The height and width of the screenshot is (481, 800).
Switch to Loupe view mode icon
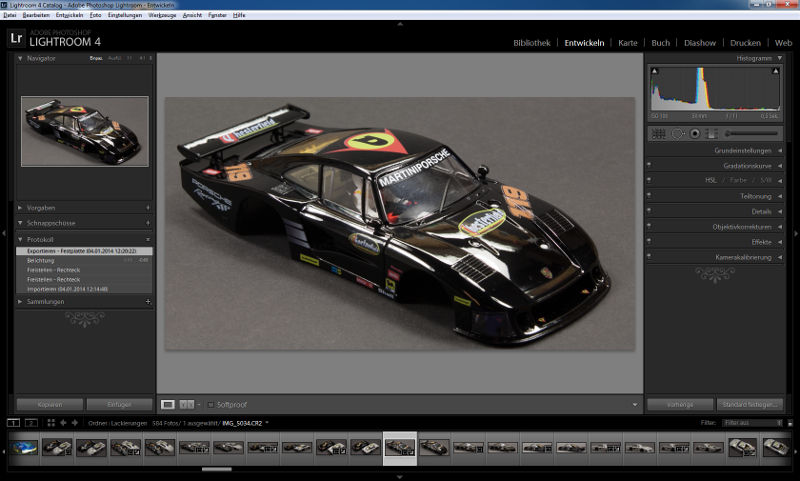click(x=167, y=404)
